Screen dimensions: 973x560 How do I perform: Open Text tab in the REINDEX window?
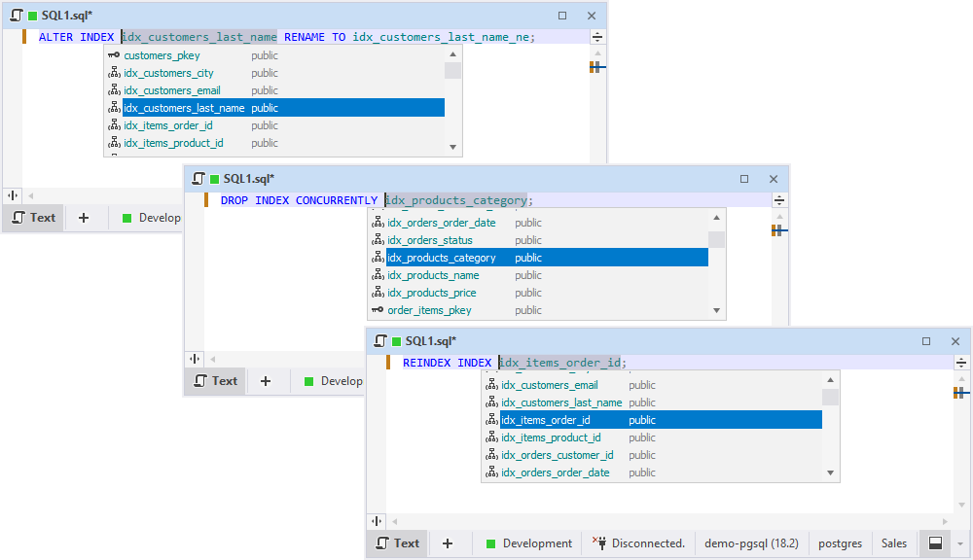tap(397, 543)
